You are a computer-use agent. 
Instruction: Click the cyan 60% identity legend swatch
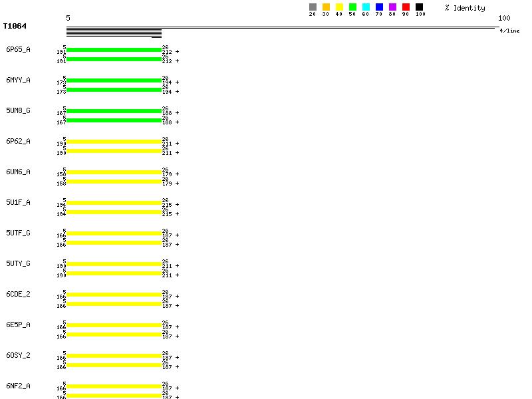[x=366, y=7]
